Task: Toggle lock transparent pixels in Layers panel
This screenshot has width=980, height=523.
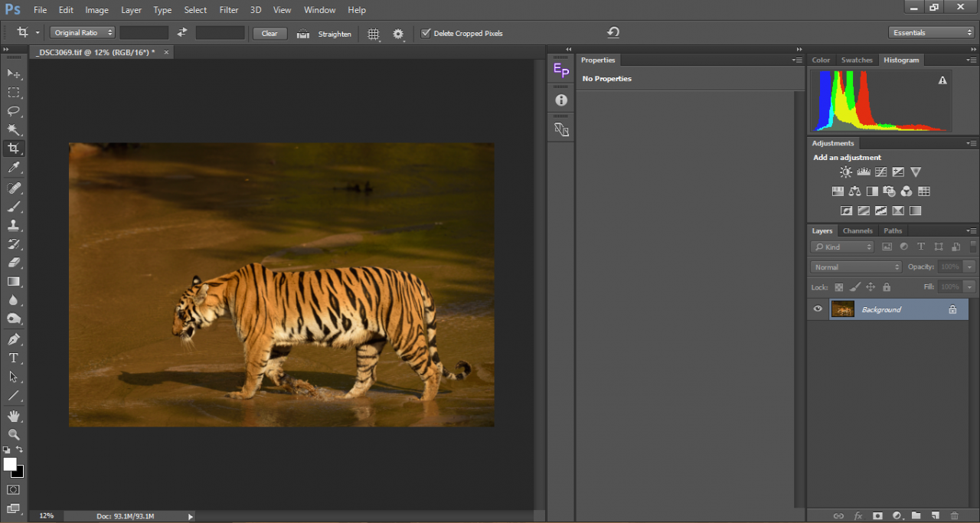Action: [838, 287]
